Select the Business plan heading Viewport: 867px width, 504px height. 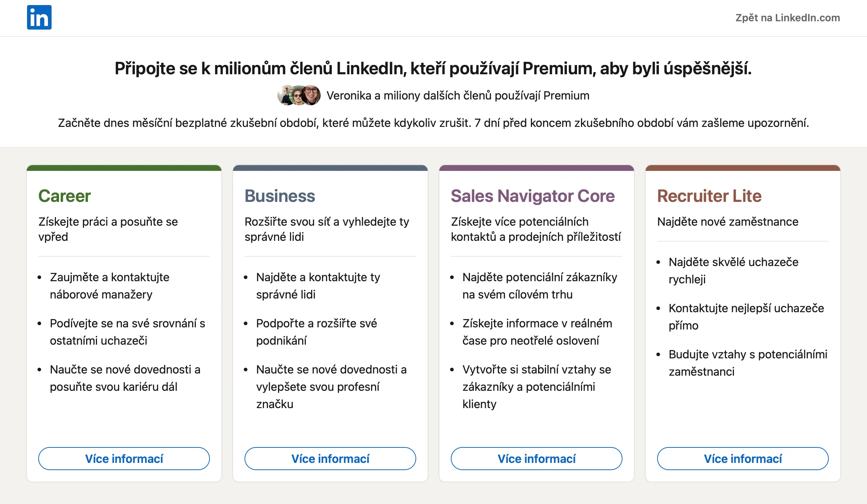point(280,196)
